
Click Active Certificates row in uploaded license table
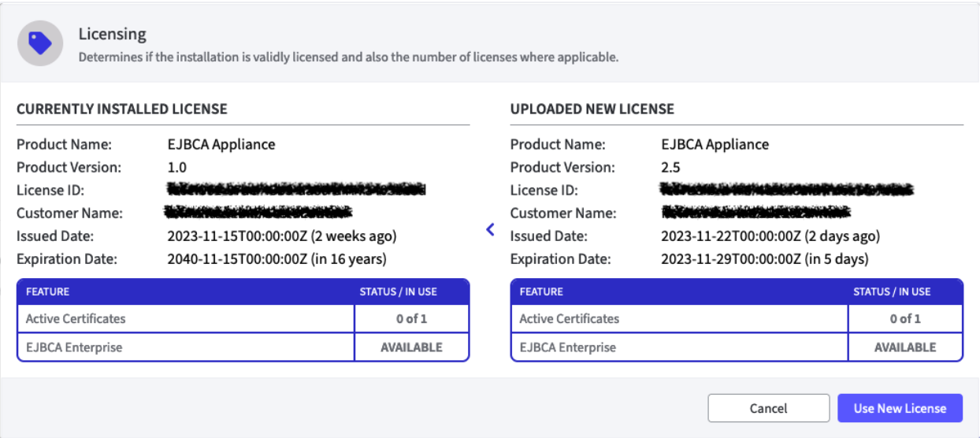point(737,319)
